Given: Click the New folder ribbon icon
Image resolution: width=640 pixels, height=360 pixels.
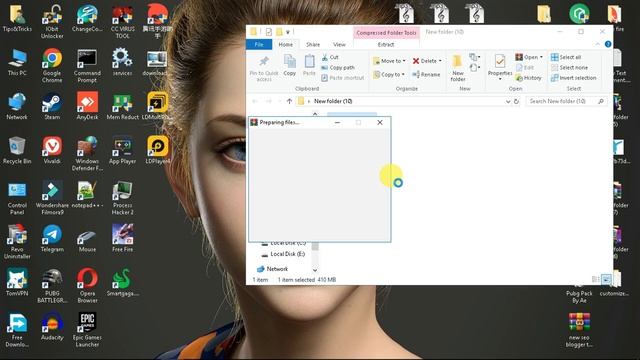Looking at the screenshot, I should pos(458,68).
